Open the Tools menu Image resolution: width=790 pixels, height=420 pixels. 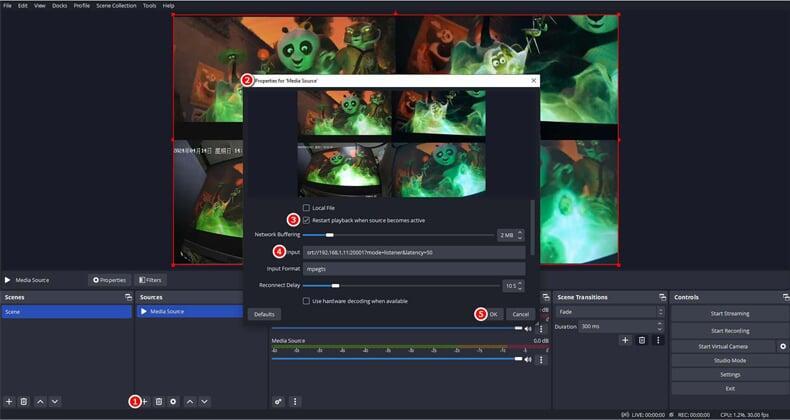[x=149, y=6]
